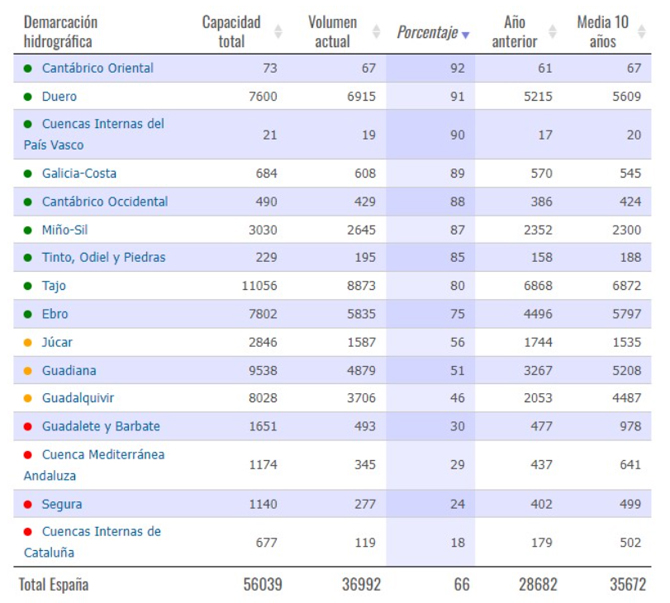Click the Media 10 años sort arrows
This screenshot has width=670, height=603.
point(639,32)
